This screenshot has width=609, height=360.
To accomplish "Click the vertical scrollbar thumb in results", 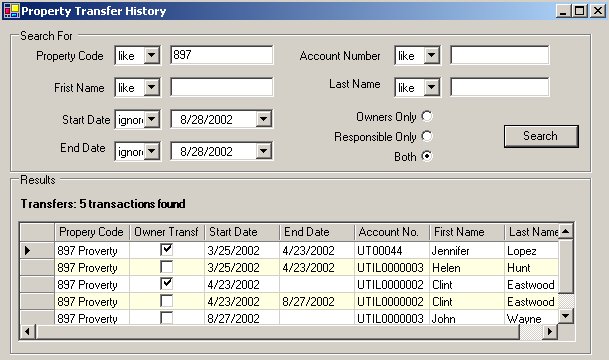I will 566,266.
